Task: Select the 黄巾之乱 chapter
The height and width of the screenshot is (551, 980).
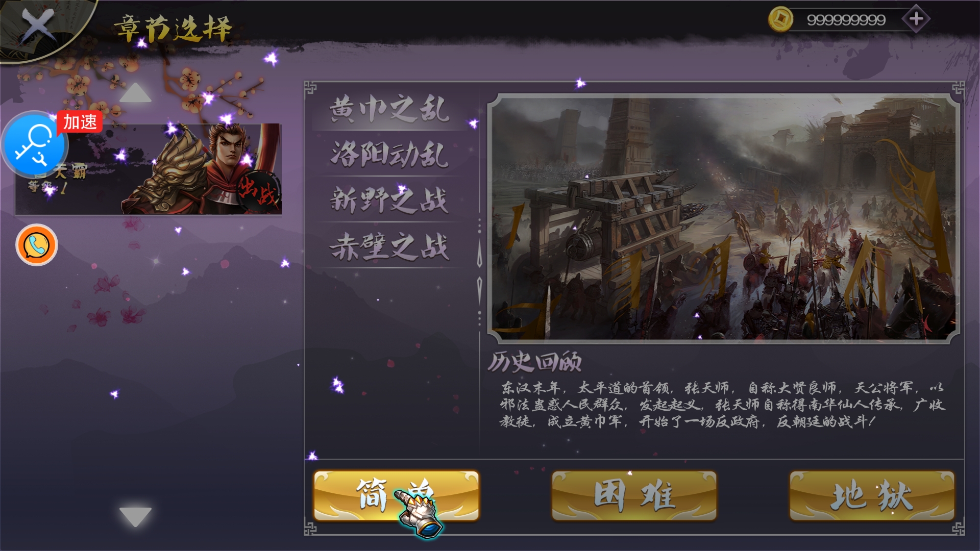Action: click(389, 109)
